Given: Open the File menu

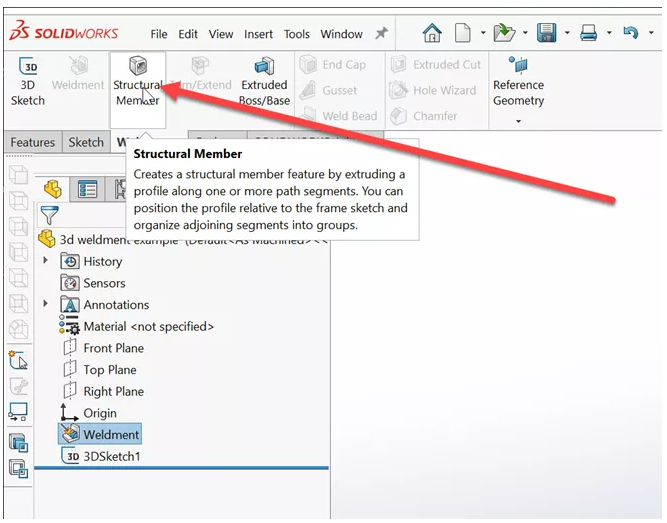Looking at the screenshot, I should click(x=159, y=34).
